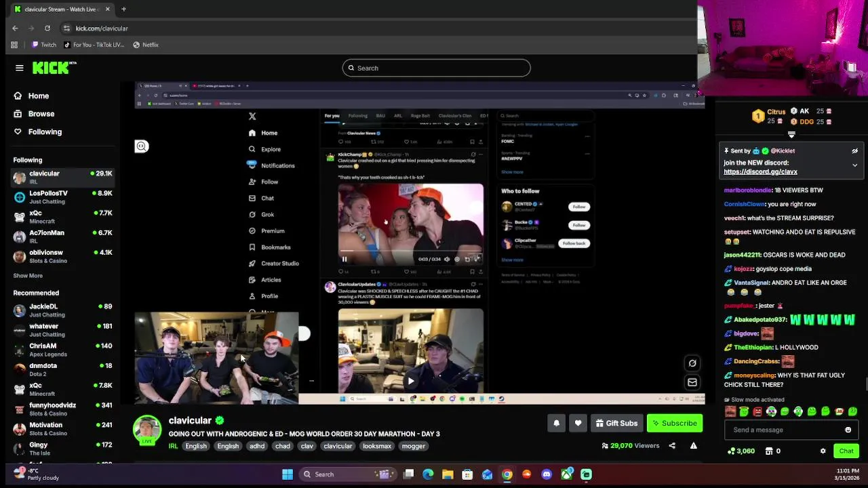Open the chat shop store icon

(x=768, y=451)
